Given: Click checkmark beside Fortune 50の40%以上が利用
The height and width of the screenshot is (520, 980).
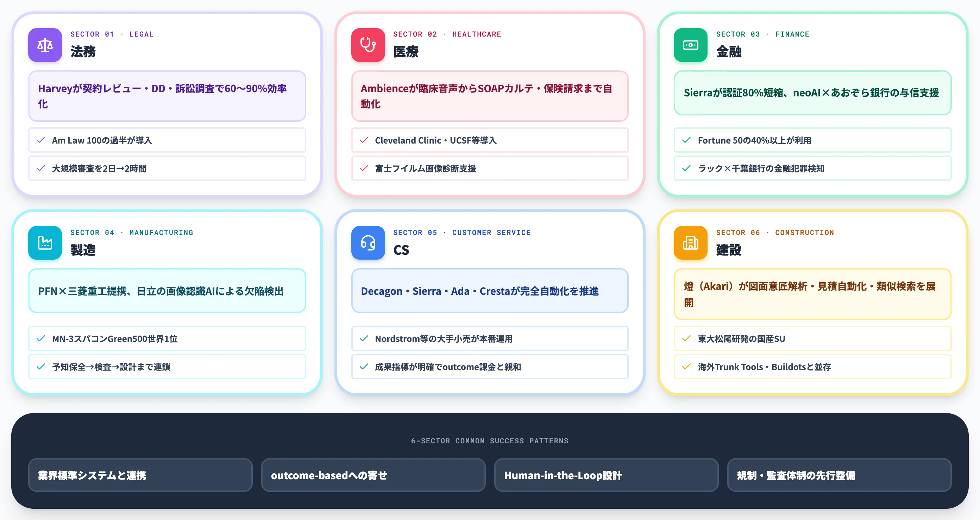Looking at the screenshot, I should pyautogui.click(x=686, y=140).
